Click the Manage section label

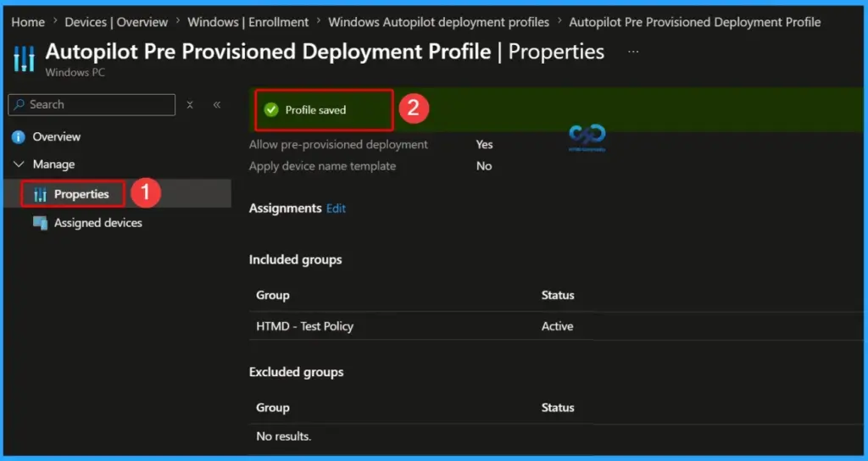click(53, 164)
